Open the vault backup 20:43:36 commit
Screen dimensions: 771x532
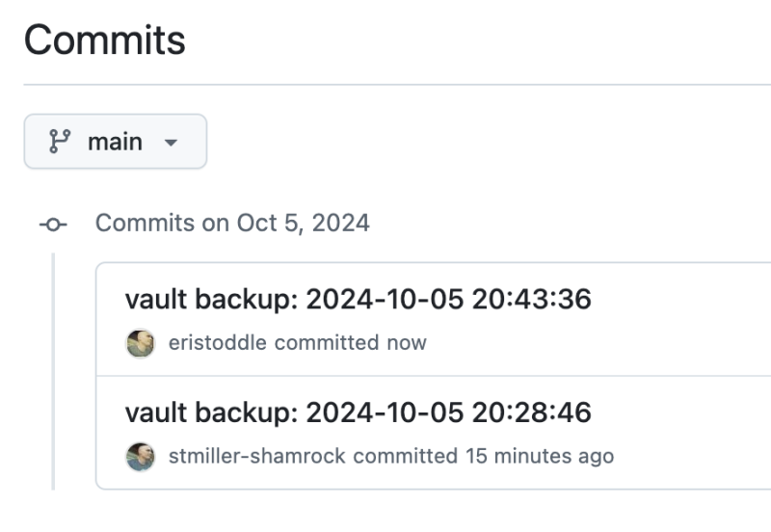coord(358,300)
